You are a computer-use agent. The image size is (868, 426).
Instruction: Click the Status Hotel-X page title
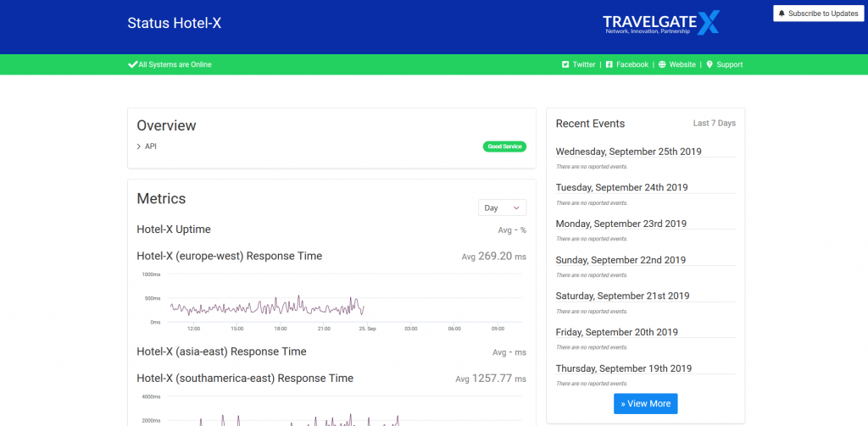pyautogui.click(x=174, y=24)
